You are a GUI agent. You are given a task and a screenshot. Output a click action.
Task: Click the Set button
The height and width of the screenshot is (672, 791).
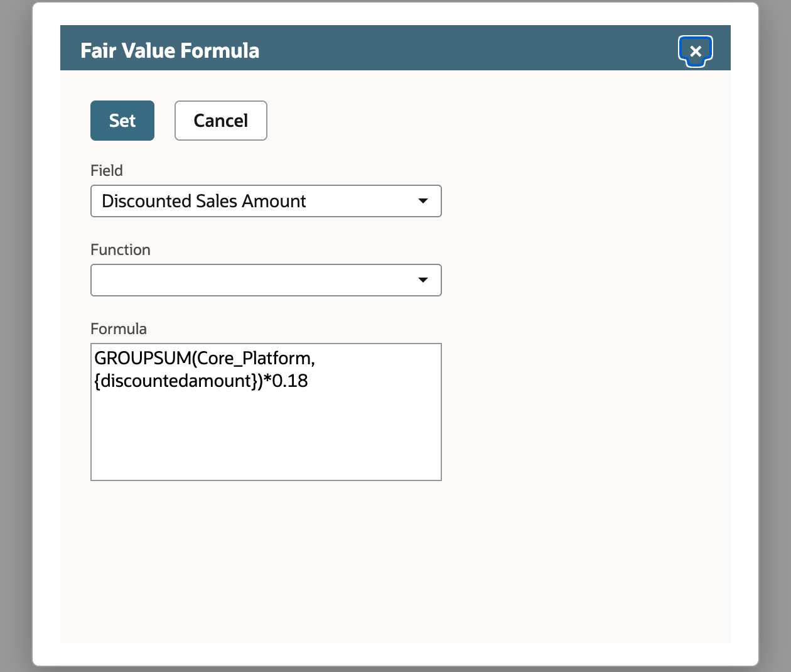[122, 121]
